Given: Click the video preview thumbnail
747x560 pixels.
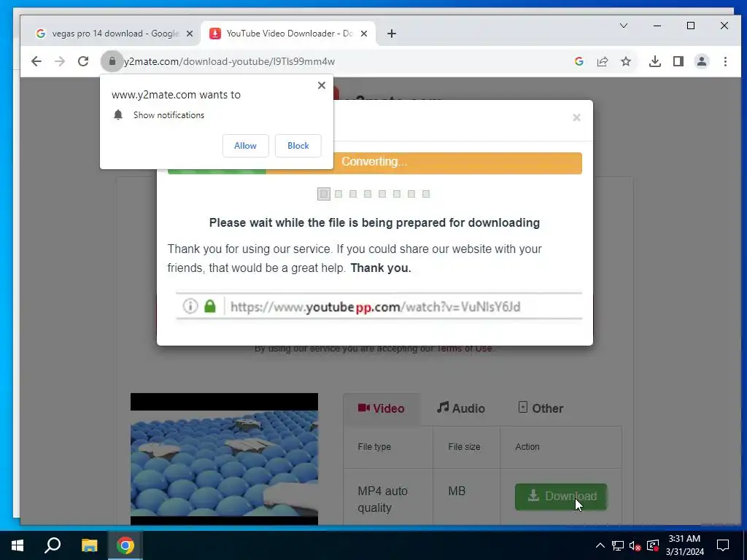Looking at the screenshot, I should [x=225, y=459].
